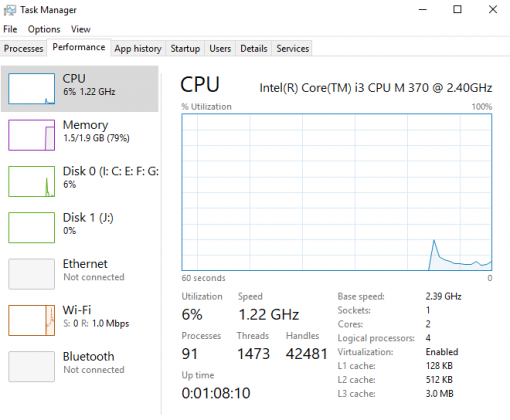Select the Memory usage graph thumbnail

(32, 135)
